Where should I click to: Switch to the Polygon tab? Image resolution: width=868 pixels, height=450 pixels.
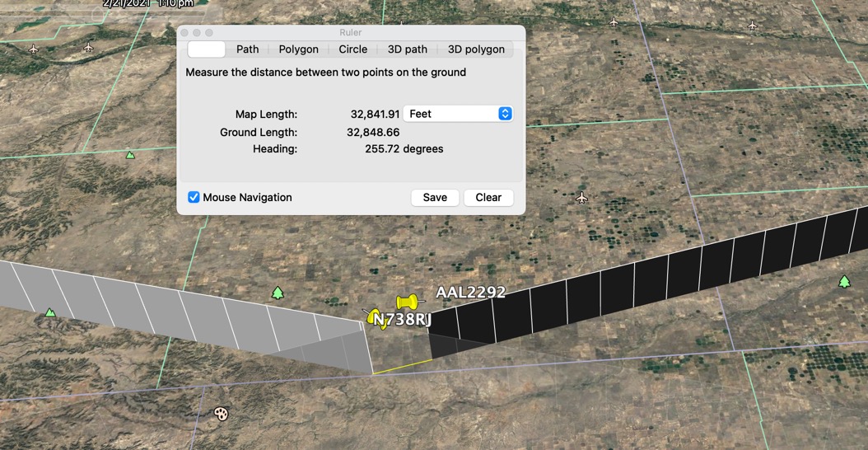[x=298, y=49]
